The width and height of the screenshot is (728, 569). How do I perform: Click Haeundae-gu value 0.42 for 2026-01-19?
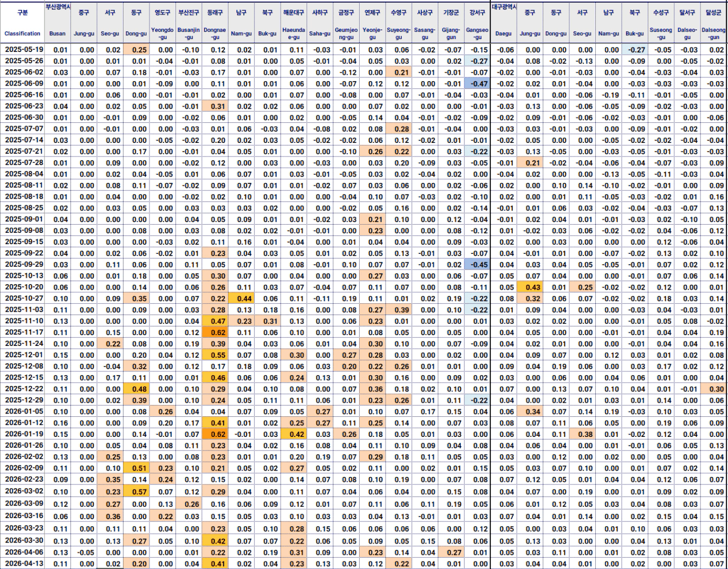(x=294, y=434)
